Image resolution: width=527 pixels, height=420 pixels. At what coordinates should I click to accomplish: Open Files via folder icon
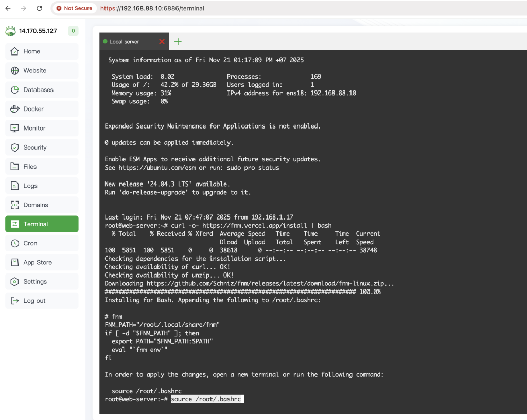click(x=14, y=167)
